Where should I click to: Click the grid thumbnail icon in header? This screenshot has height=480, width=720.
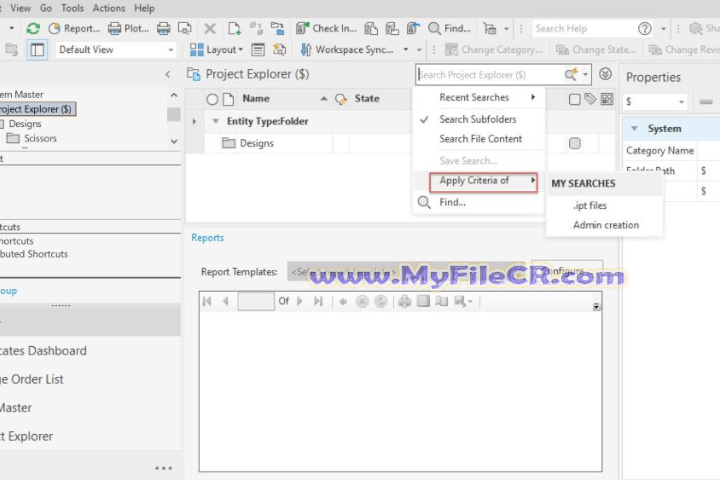607,99
